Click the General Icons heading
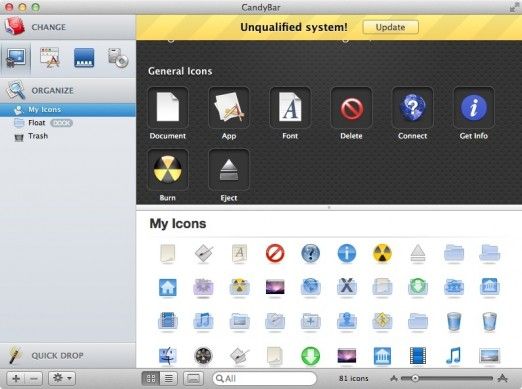 [x=180, y=71]
